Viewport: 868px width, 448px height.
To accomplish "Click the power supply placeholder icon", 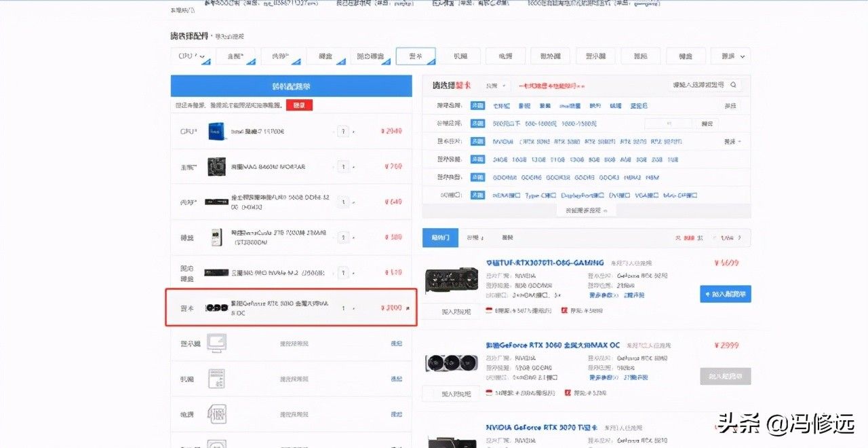I will (x=216, y=414).
